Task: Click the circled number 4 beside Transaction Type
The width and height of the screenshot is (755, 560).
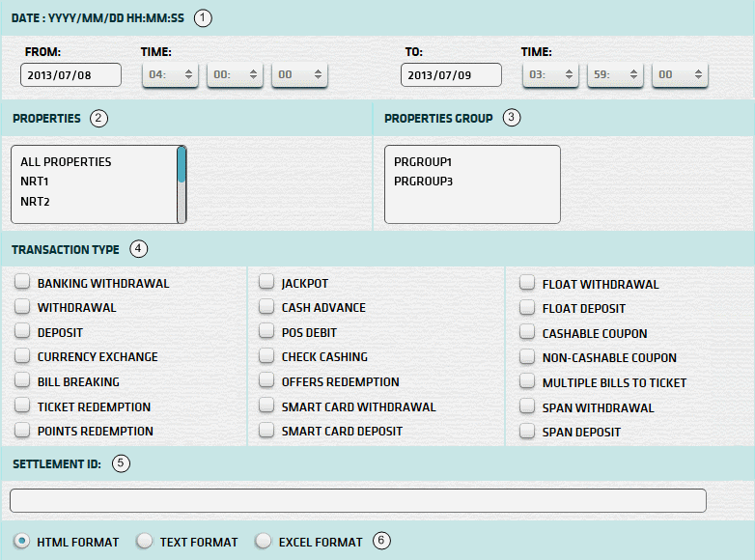Action: (x=138, y=249)
